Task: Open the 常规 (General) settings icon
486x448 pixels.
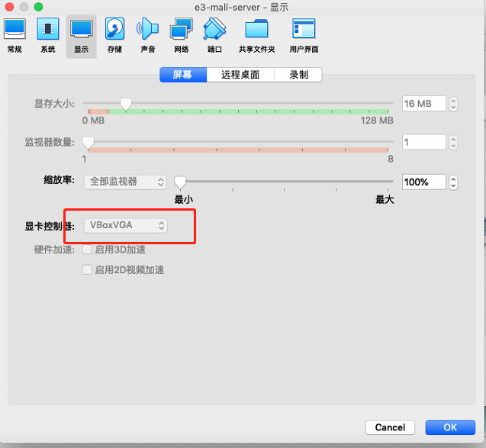Action: [x=14, y=36]
